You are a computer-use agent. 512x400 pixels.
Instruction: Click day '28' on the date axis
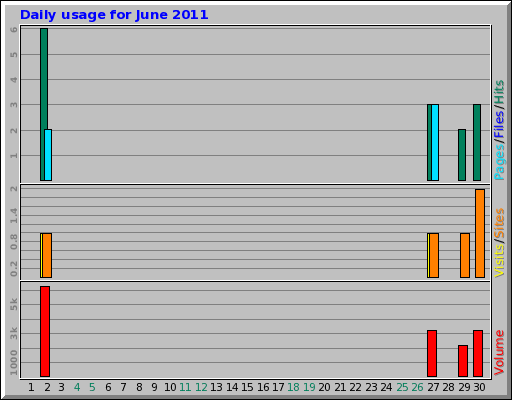tap(448, 387)
